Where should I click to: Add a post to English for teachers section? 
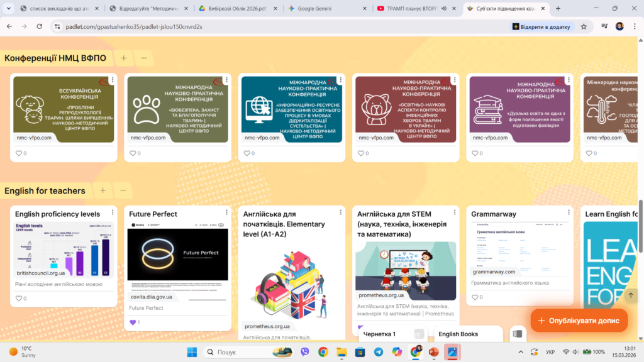[103, 190]
